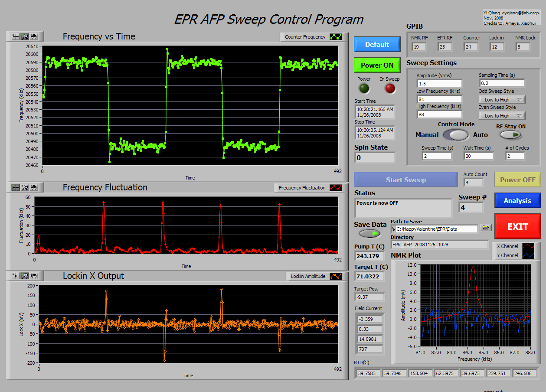546x392 pixels.
Task: Click Field Current value 707
Action: [x=369, y=349]
